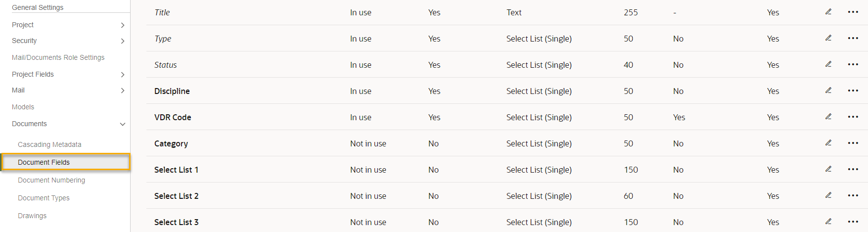
Task: Open Mail/Documents Role Settings link
Action: coord(58,57)
